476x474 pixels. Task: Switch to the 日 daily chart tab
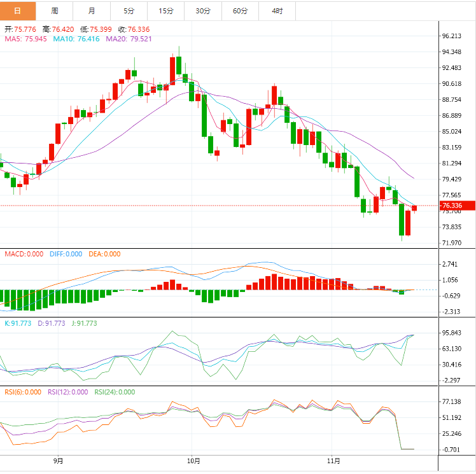pos(17,11)
